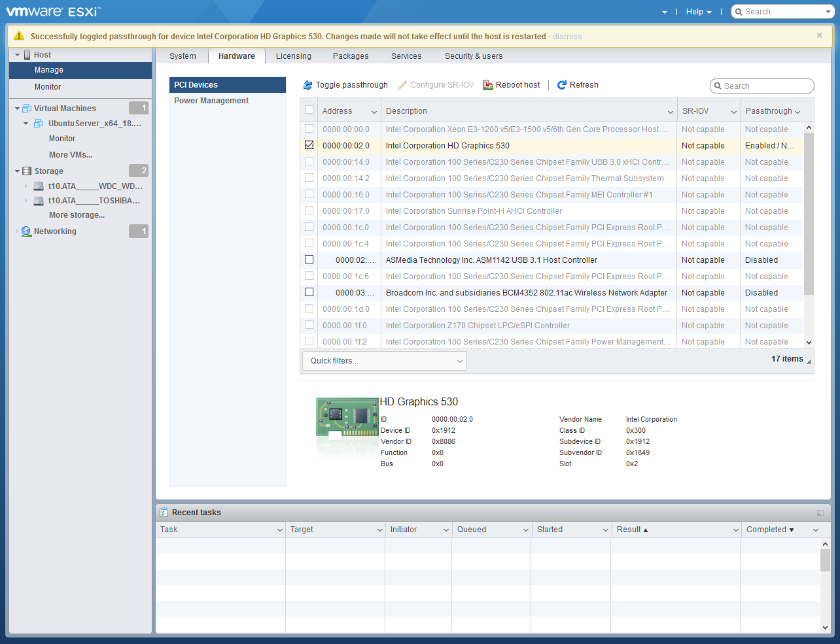This screenshot has width=840, height=644.
Task: Select PCI Devices in side menu
Action: [228, 85]
